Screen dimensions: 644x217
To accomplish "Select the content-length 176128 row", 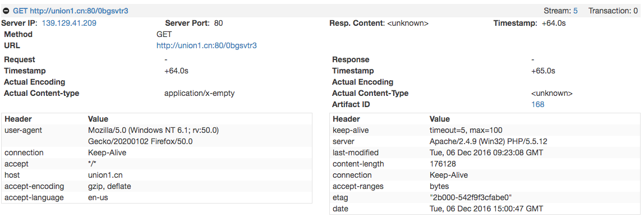I will pyautogui.click(x=485, y=164).
